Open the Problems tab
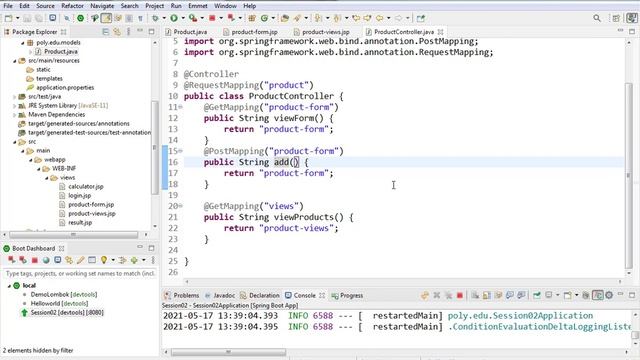 tap(182, 295)
